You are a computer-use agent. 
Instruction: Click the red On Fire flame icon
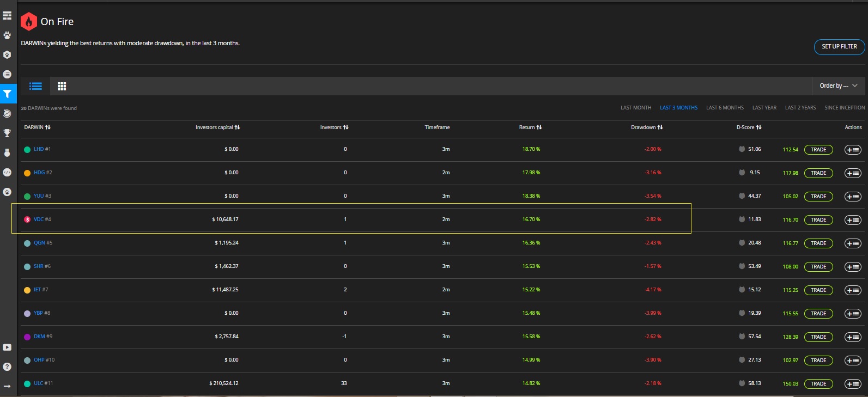click(29, 22)
